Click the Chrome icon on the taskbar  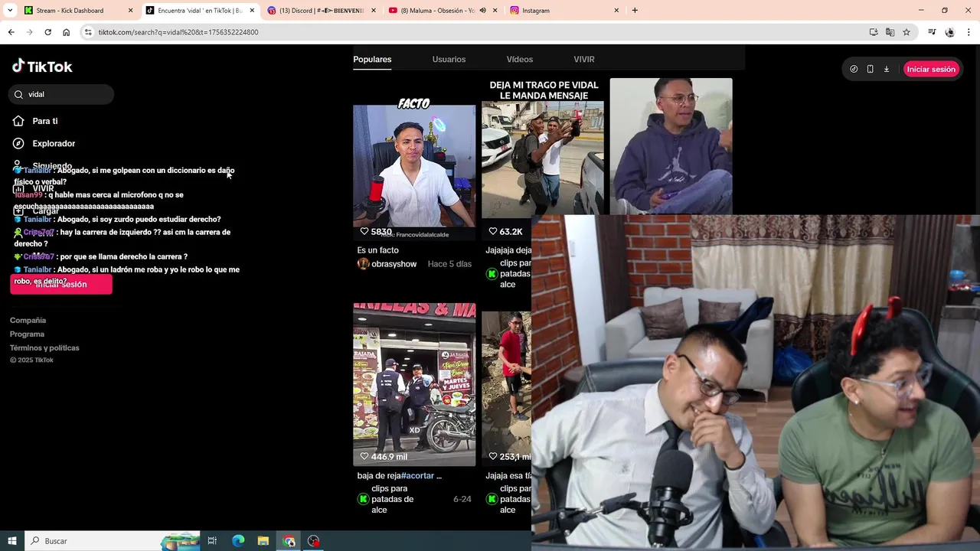coord(289,541)
